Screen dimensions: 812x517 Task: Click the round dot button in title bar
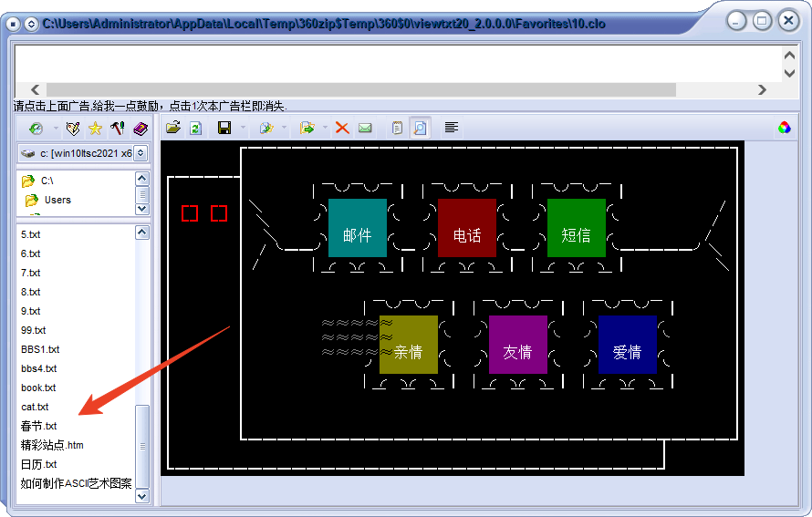(14, 24)
